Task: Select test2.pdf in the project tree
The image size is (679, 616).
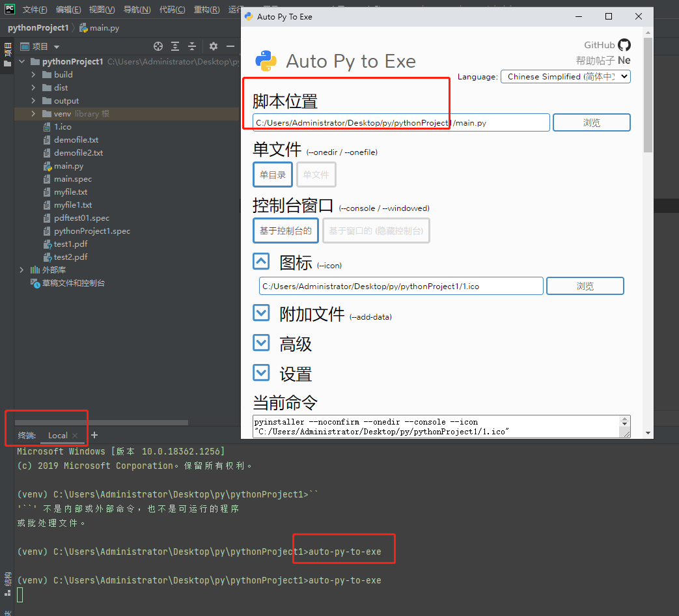Action: pyautogui.click(x=70, y=257)
